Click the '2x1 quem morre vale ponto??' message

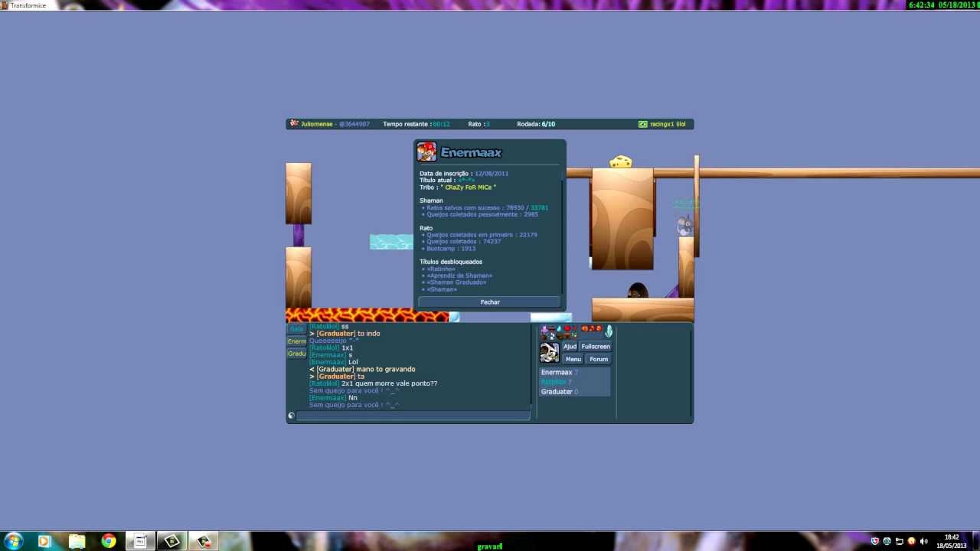click(x=390, y=383)
